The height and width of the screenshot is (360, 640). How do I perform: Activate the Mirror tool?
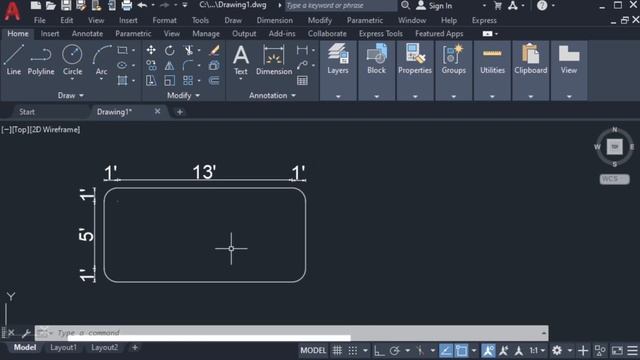[x=169, y=65]
